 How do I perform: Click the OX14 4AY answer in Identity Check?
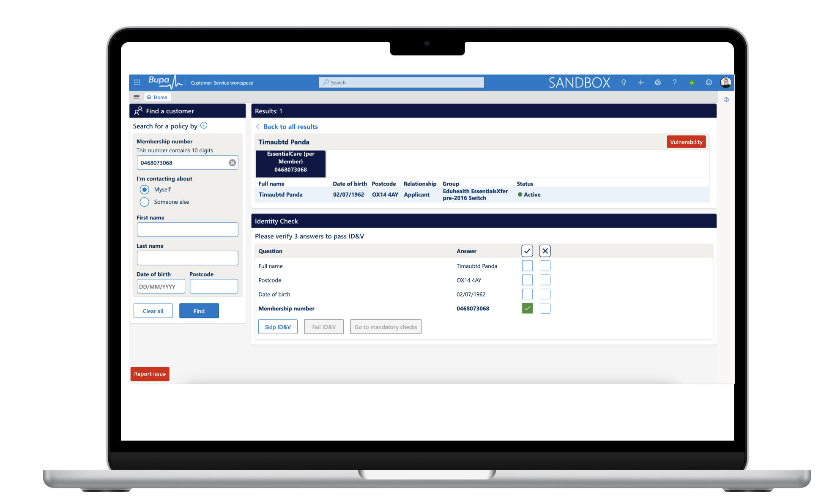469,280
